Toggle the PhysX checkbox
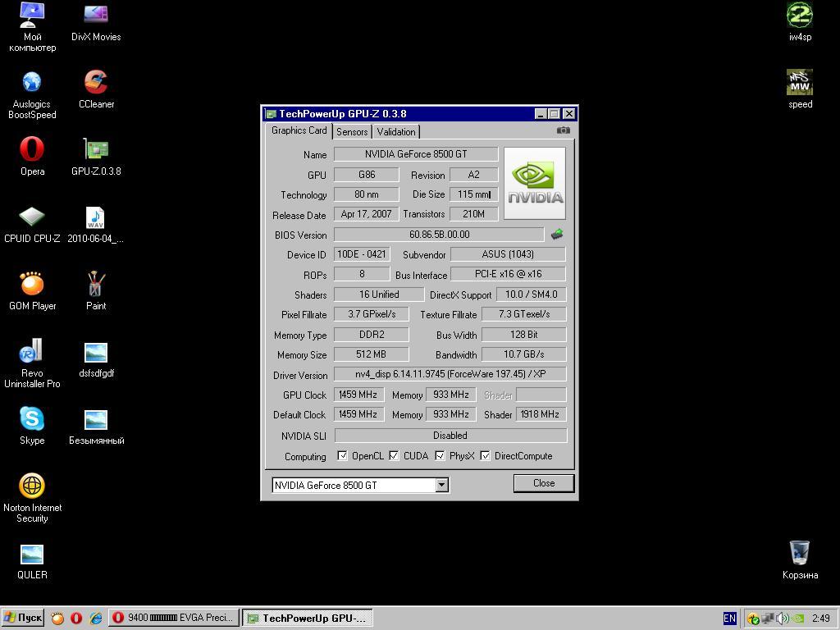The height and width of the screenshot is (630, 840). pos(441,456)
